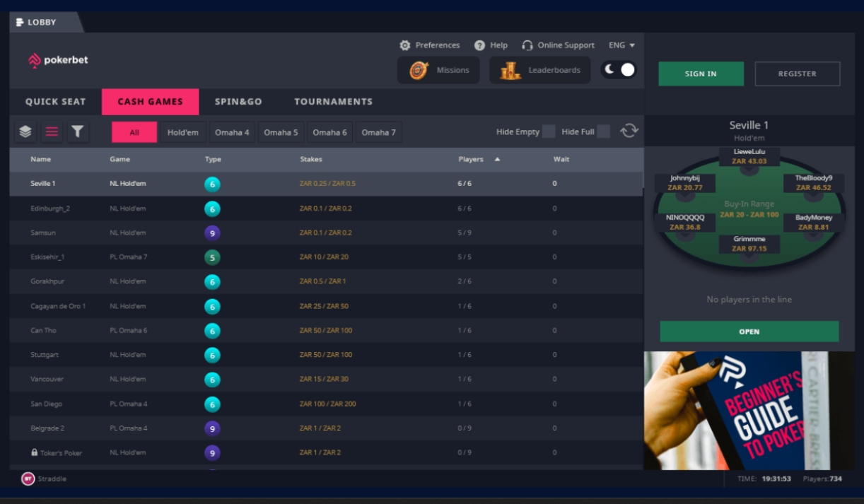
Task: Click Johnnybij's seat on table preview
Action: click(x=685, y=183)
